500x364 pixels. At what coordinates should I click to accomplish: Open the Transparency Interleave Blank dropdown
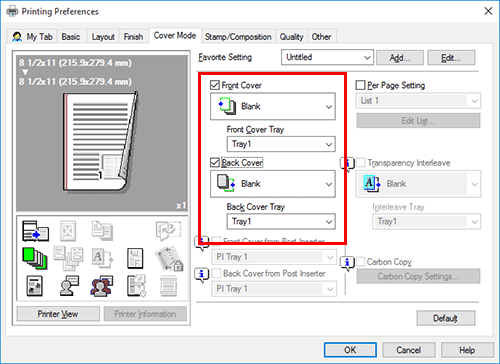pos(418,184)
